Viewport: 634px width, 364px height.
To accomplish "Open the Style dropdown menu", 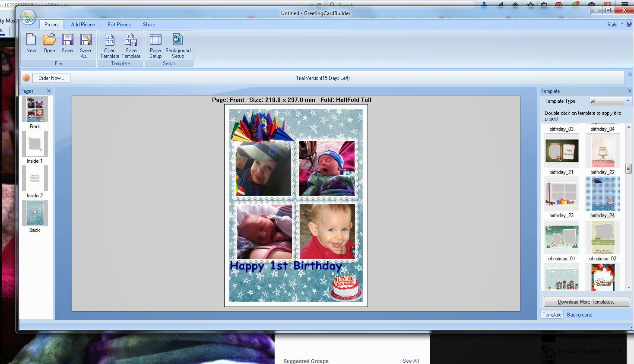I will [x=615, y=25].
